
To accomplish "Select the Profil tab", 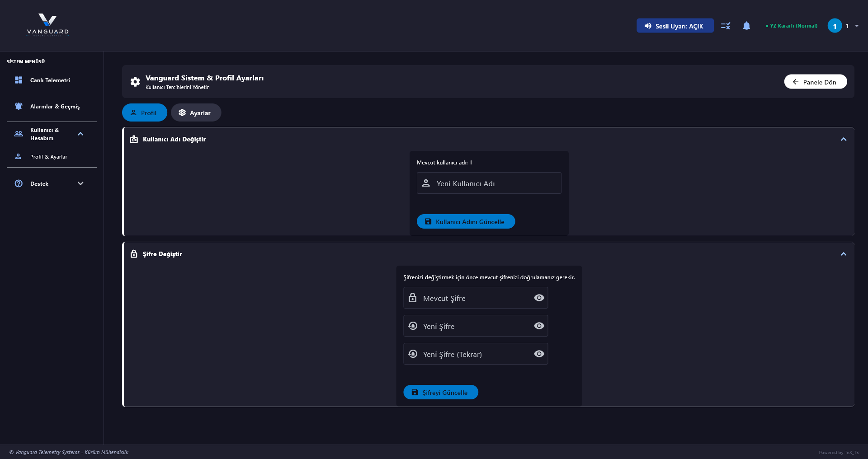I will click(x=145, y=112).
